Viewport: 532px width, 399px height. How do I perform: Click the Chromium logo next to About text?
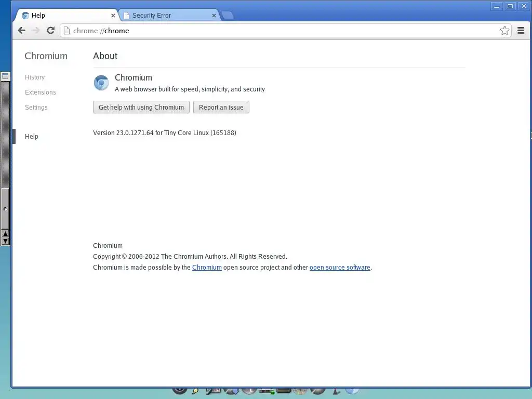click(x=101, y=83)
